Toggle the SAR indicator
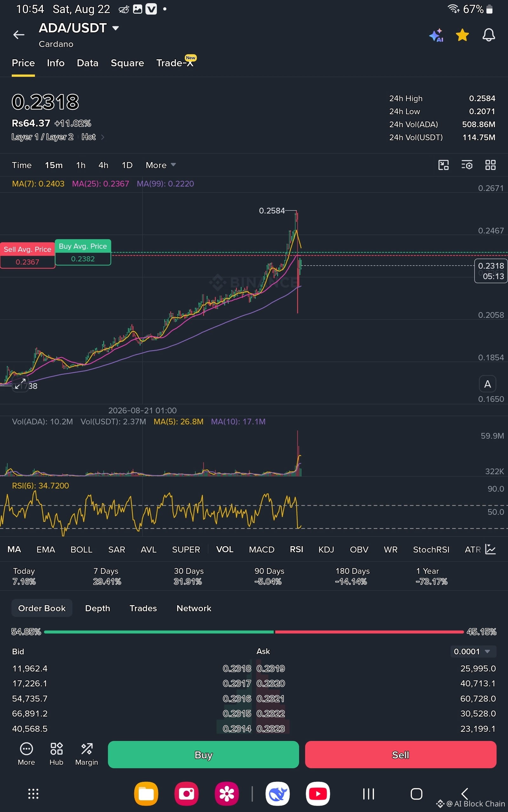 pos(117,549)
